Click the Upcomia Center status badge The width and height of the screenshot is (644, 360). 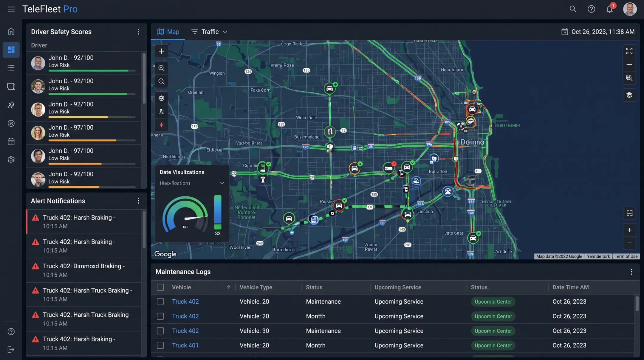coord(493,301)
